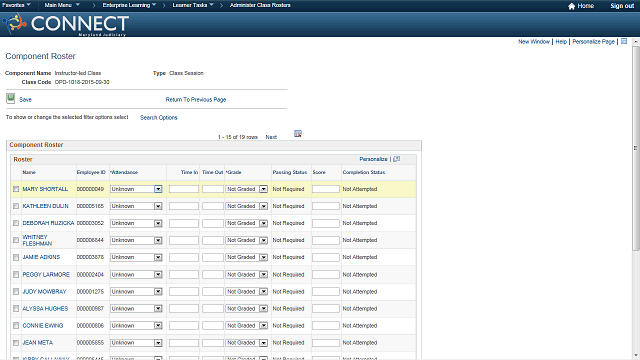Image resolution: width=640 pixels, height=360 pixels.
Task: Check the box for Mary Shortall
Action: [16, 189]
